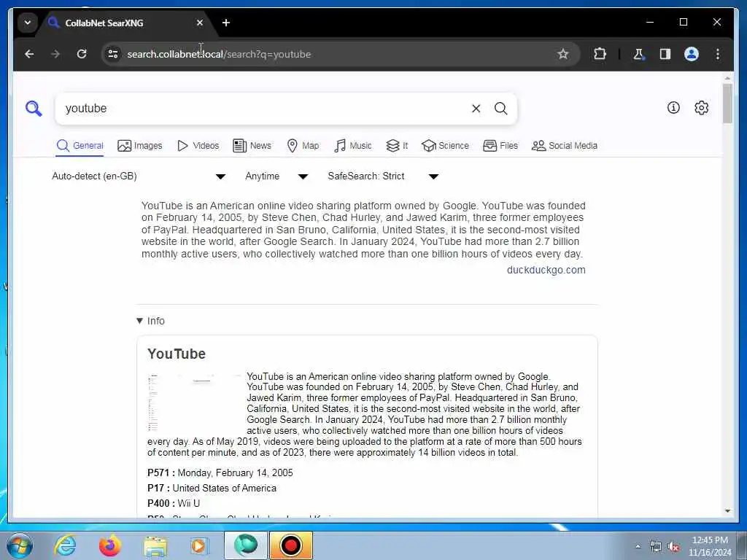
Task: Open Windows Explorer from taskbar
Action: [155, 545]
